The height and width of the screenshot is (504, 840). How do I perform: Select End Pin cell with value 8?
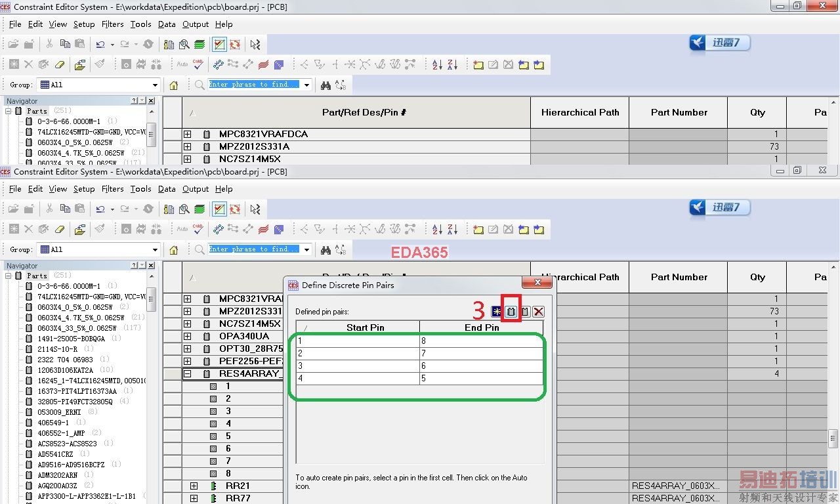pos(482,341)
